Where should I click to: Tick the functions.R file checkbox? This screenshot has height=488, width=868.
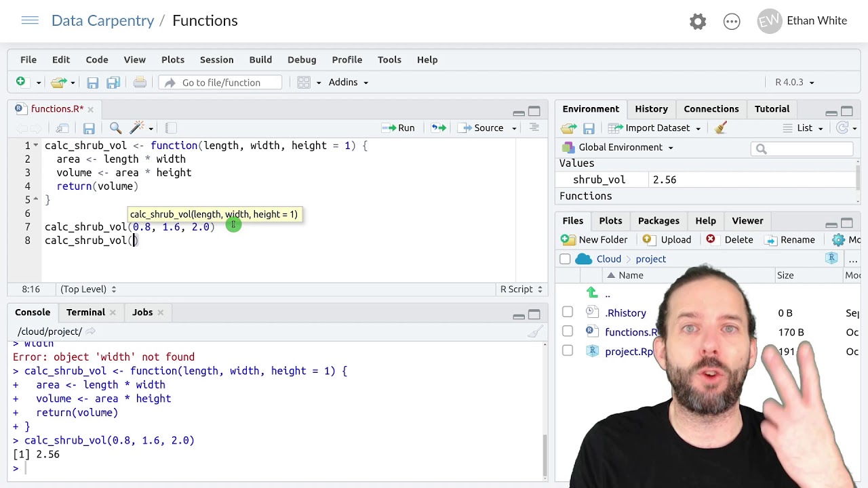(568, 331)
